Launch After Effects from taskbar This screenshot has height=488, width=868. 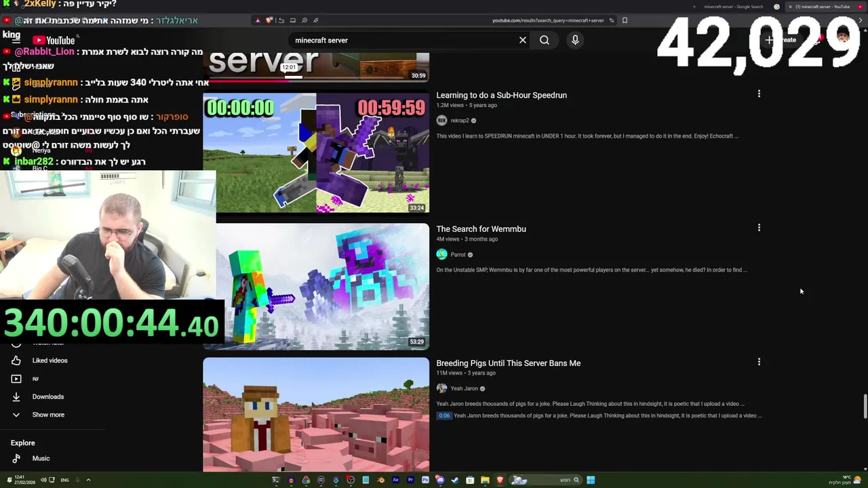click(x=395, y=480)
